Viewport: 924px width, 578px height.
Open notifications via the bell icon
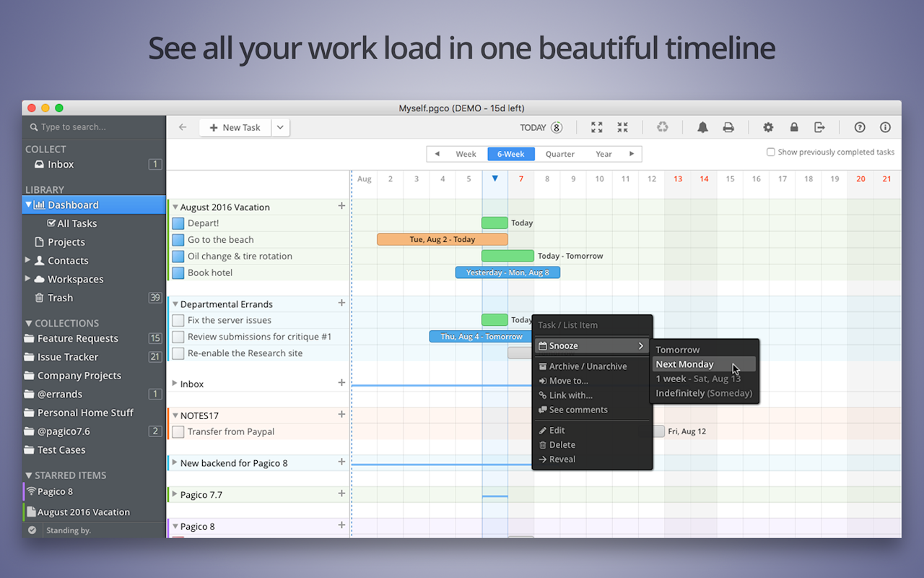coord(702,127)
